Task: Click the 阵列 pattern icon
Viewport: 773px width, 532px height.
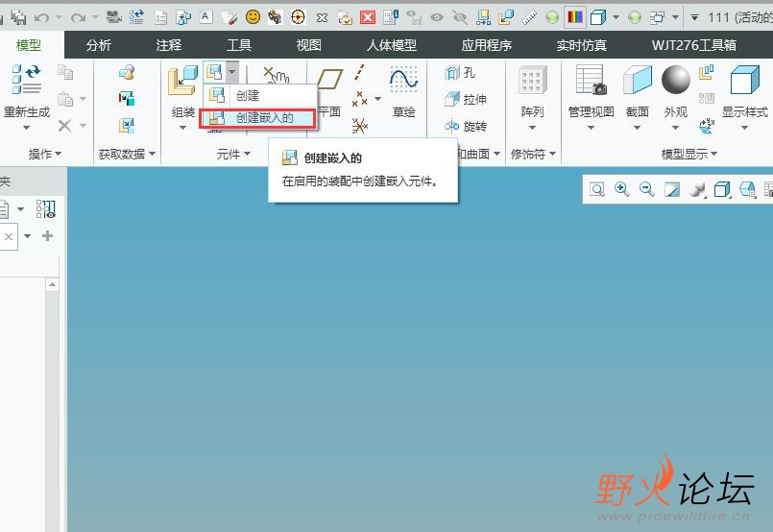Action: [532, 80]
